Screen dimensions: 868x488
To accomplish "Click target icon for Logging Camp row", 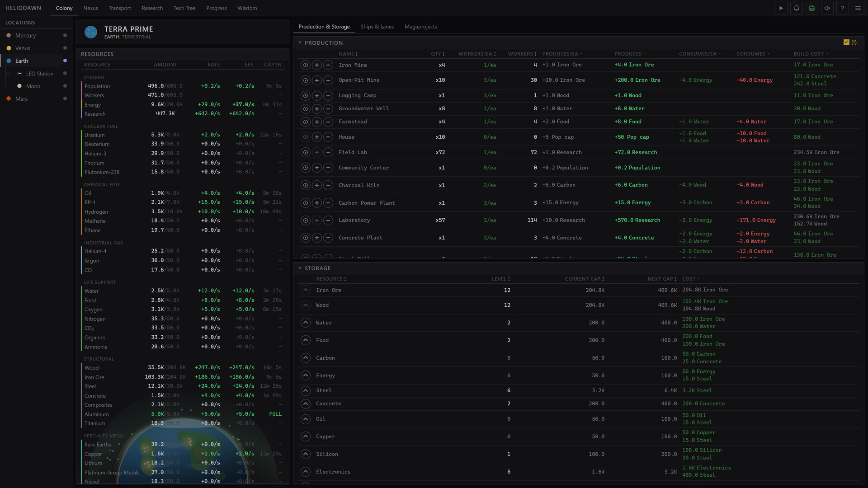I will 306,96.
